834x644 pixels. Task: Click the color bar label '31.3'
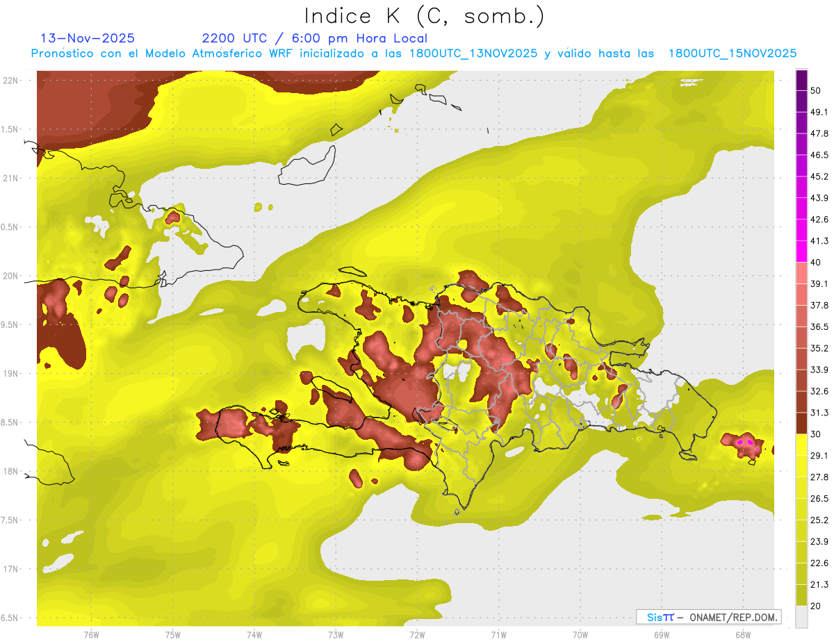(x=820, y=413)
